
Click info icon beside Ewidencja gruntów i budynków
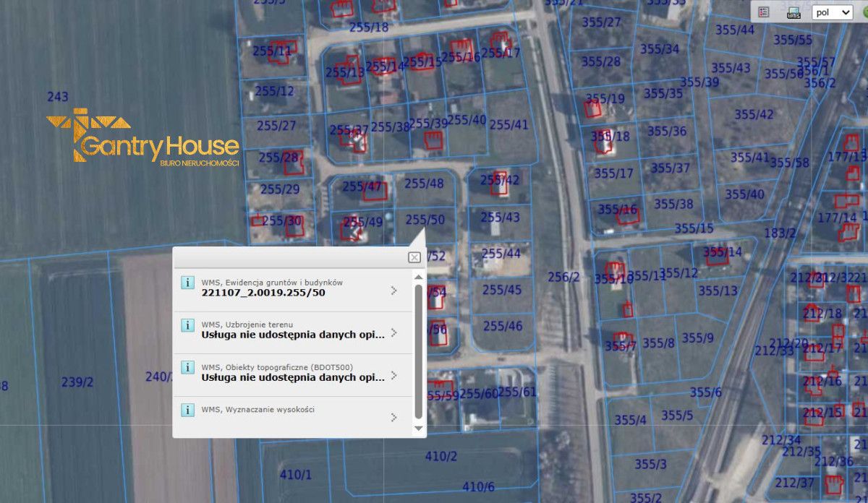pyautogui.click(x=187, y=283)
